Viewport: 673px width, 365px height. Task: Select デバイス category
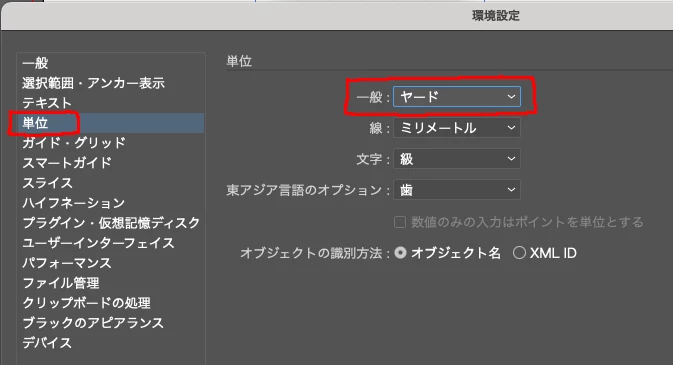47,343
